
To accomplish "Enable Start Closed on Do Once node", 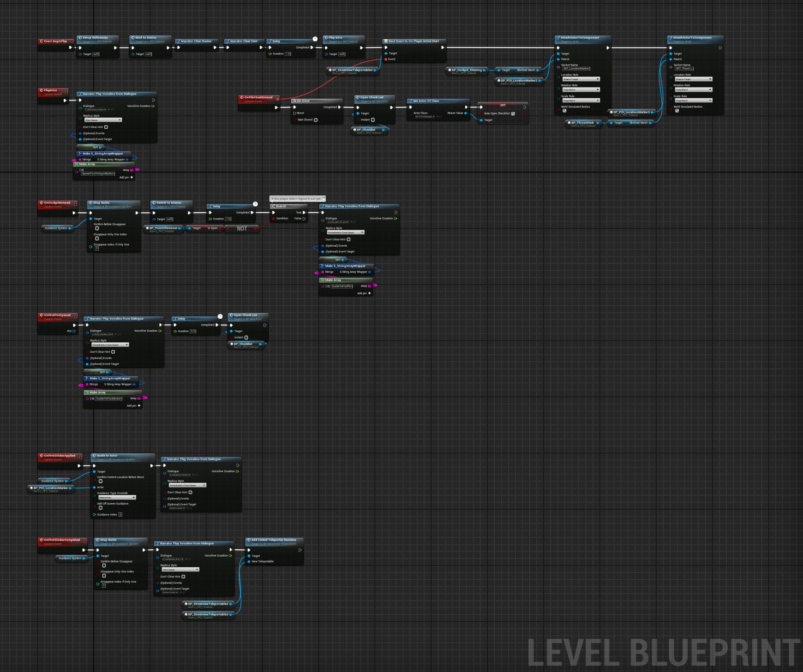I will tap(316, 120).
